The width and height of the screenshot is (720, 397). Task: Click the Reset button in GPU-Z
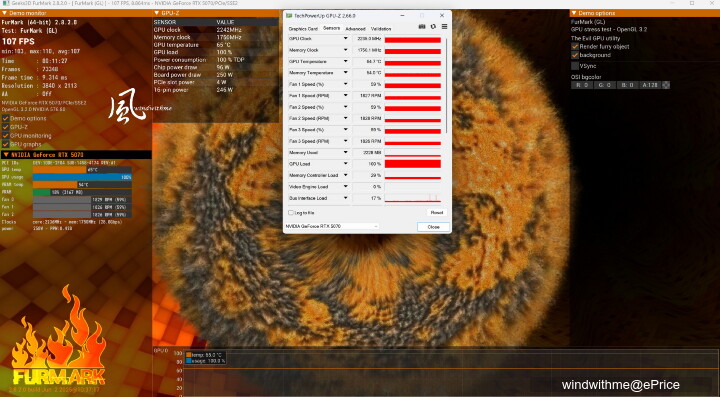(x=437, y=212)
